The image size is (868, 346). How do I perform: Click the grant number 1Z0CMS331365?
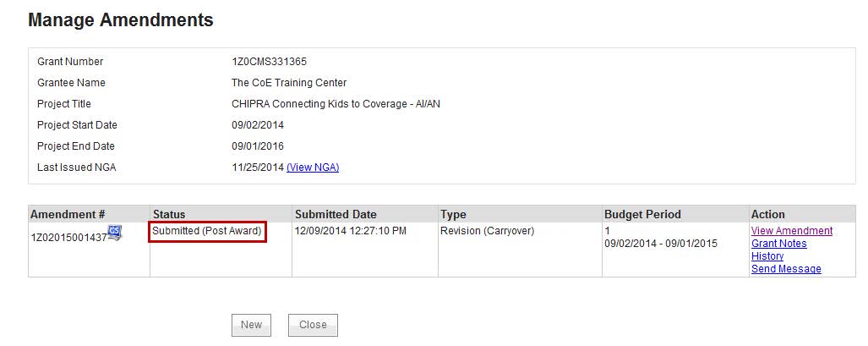point(270,62)
